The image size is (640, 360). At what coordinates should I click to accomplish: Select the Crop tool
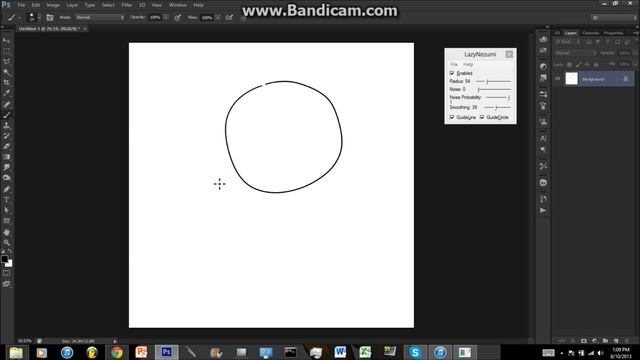(x=7, y=83)
